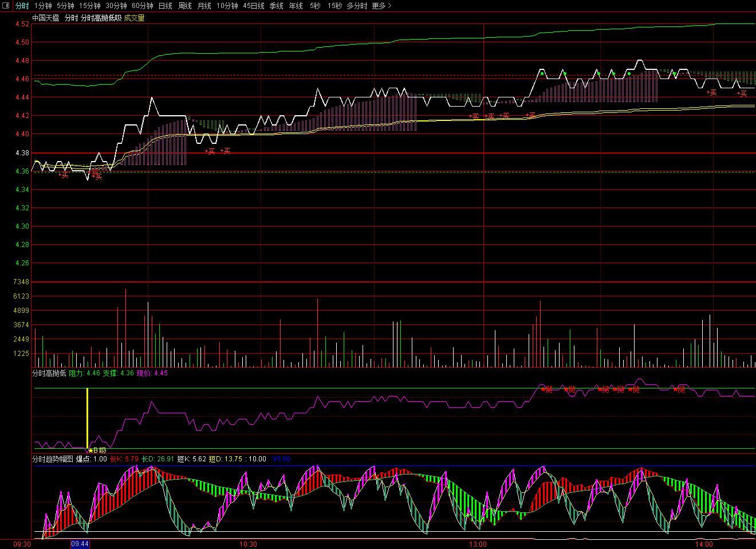Switch to the 30分钟 period tab

[116, 6]
